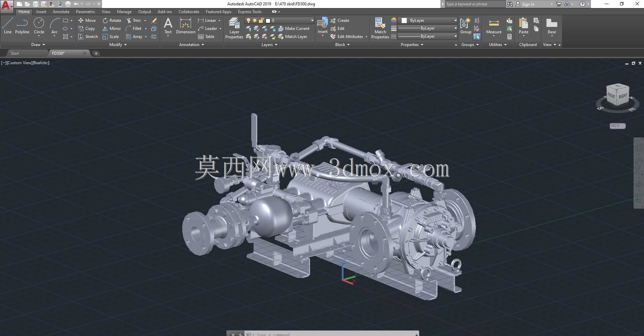Open the Express Tools tab
The height and width of the screenshot is (336, 644).
pos(250,12)
